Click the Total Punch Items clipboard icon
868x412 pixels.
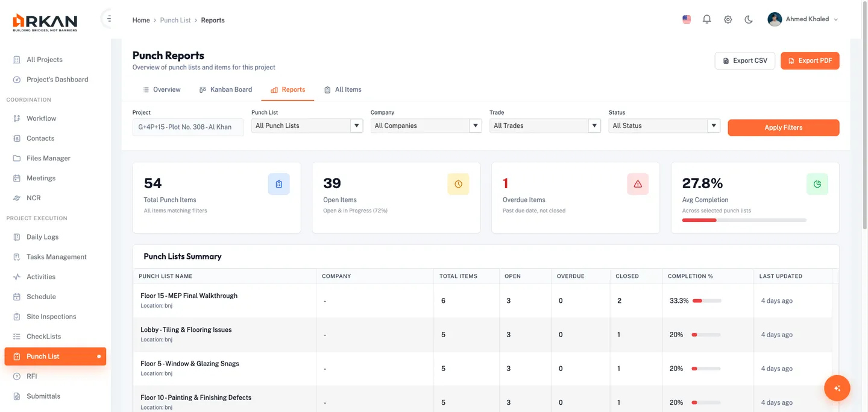[x=278, y=184]
